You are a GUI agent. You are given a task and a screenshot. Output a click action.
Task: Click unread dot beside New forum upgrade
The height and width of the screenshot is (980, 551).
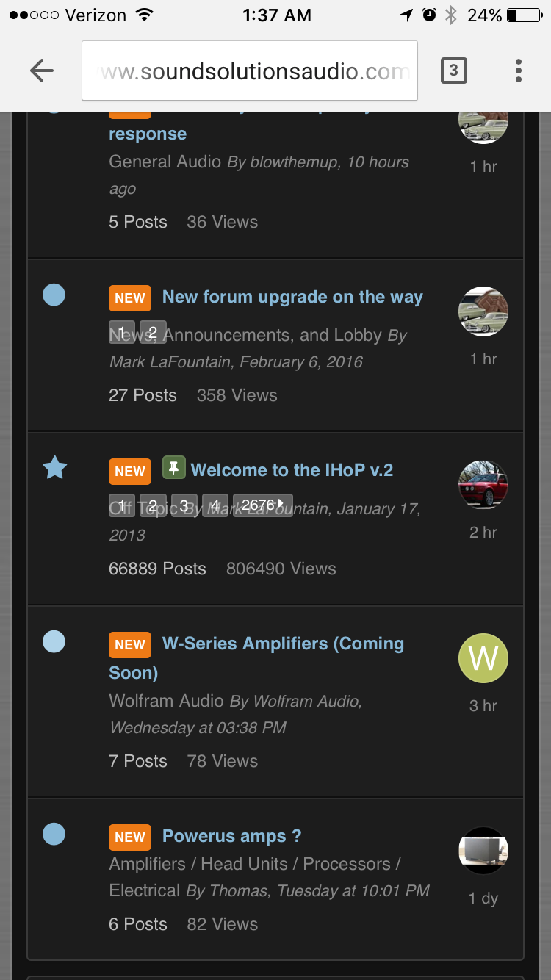[54, 295]
